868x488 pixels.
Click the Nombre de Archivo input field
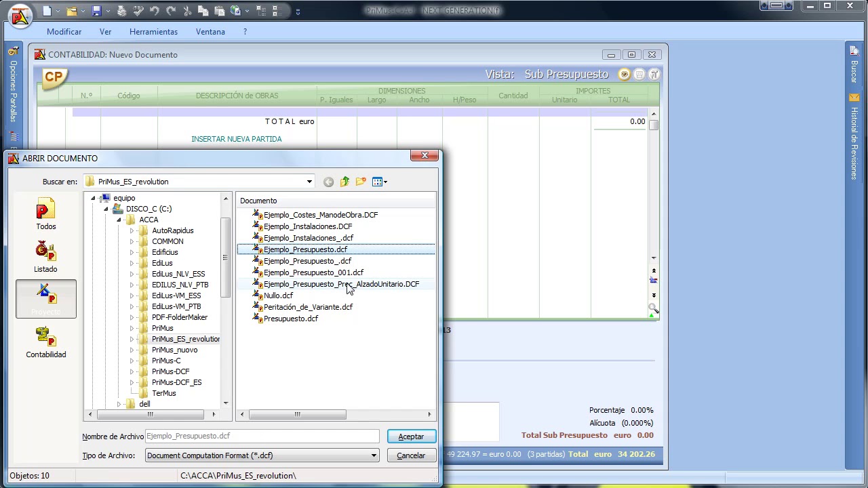[262, 436]
